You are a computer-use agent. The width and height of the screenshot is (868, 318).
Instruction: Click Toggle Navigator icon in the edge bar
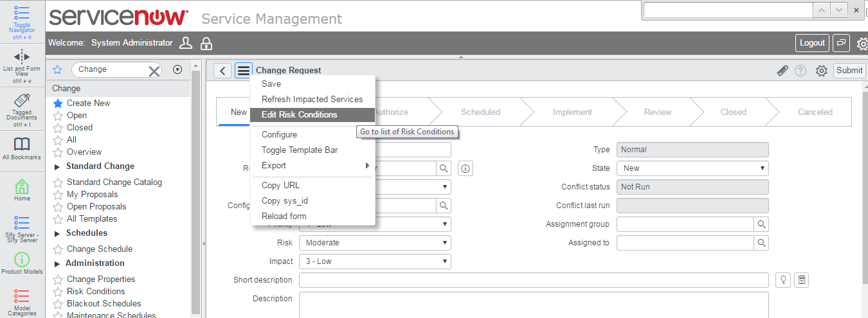click(22, 12)
